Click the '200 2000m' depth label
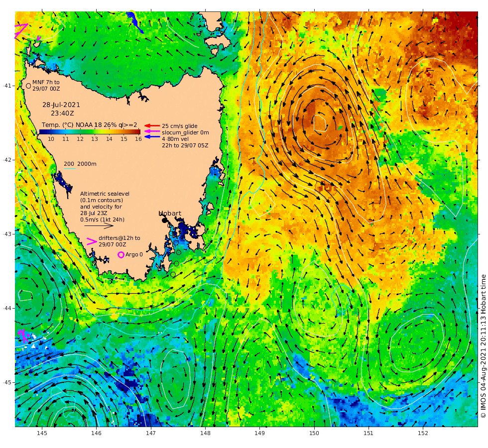The image size is (488, 448). click(x=80, y=164)
